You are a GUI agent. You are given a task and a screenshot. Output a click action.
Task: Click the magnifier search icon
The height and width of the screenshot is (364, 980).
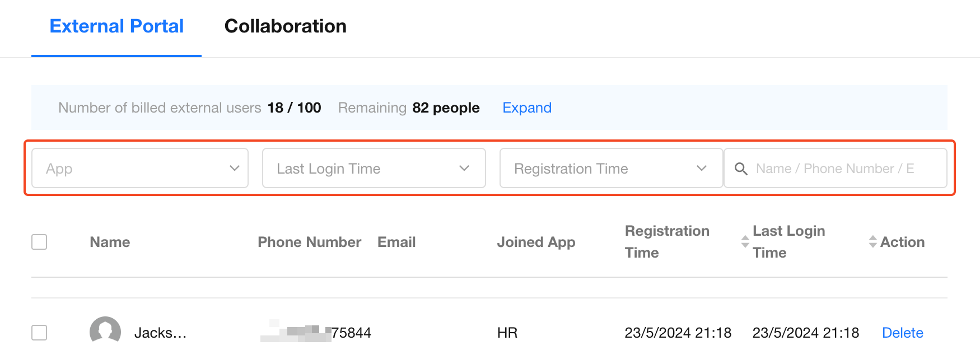[741, 169]
